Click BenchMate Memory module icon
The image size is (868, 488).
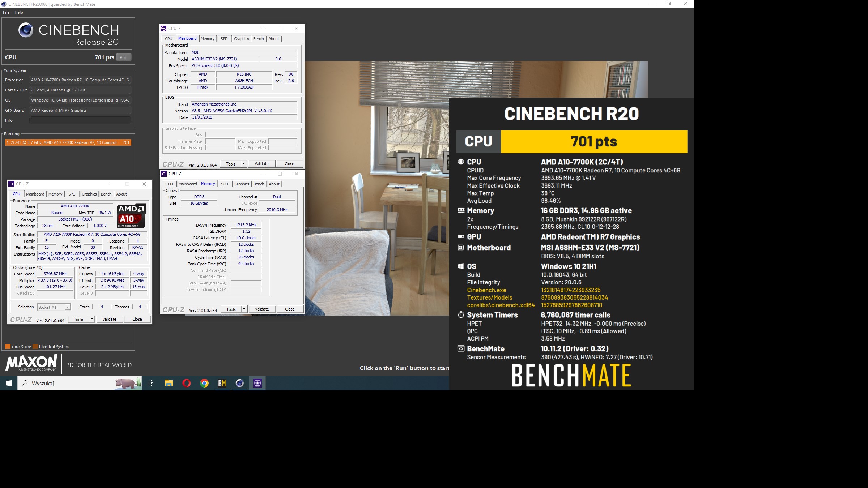tap(461, 210)
